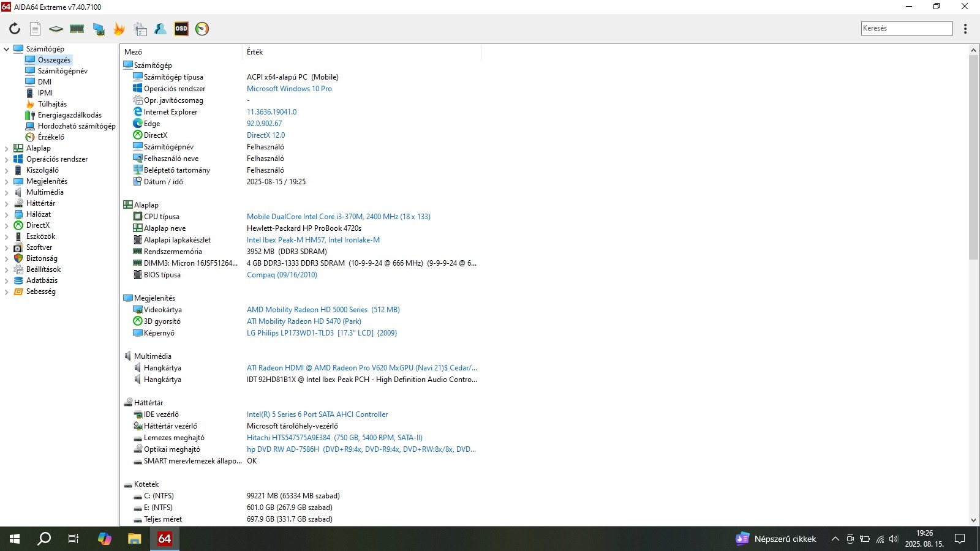Focus the Keresés search field

click(x=907, y=28)
